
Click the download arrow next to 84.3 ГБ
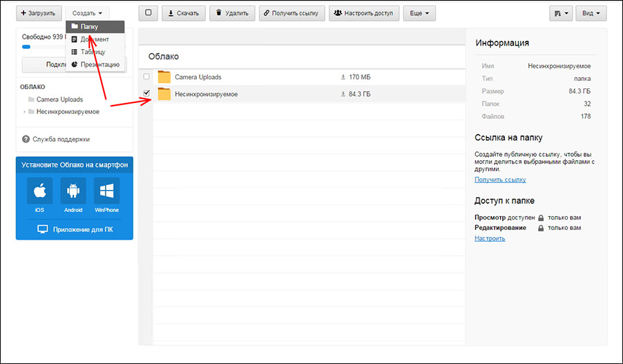tap(343, 94)
